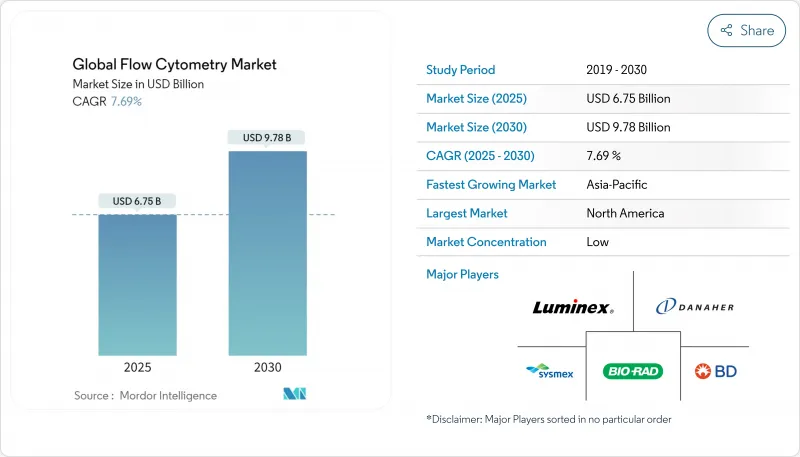The height and width of the screenshot is (457, 800).
Task: Click the Luminex logo
Action: click(x=572, y=308)
